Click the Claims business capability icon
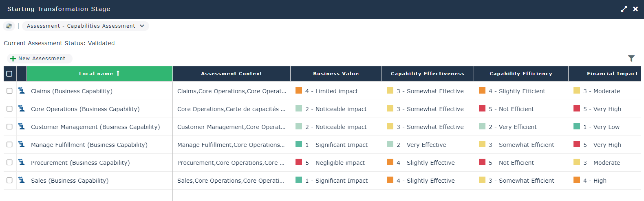The height and width of the screenshot is (201, 644). pos(22,91)
